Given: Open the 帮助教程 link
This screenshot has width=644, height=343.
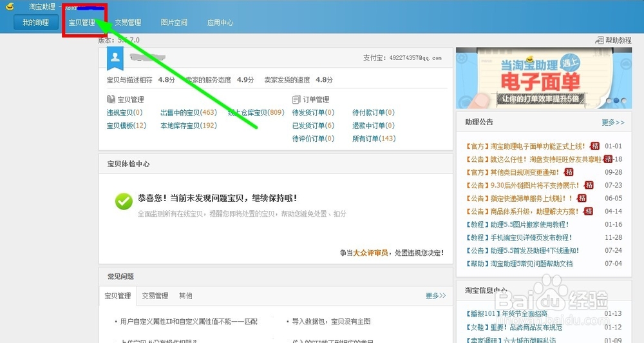Looking at the screenshot, I should [618, 41].
